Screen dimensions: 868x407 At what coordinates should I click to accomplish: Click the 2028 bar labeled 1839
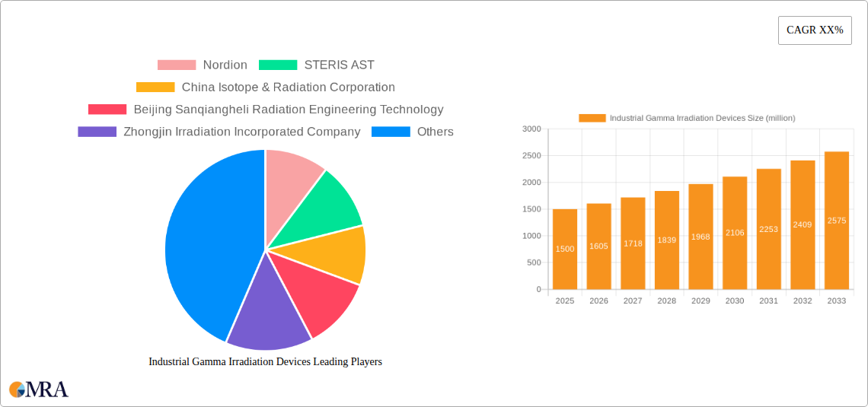(x=667, y=240)
